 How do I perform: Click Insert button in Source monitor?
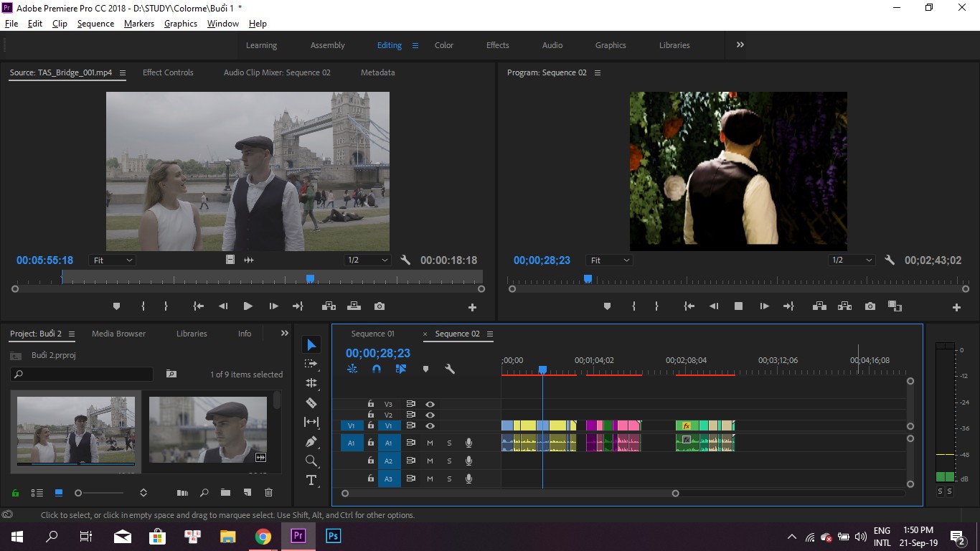coord(329,306)
